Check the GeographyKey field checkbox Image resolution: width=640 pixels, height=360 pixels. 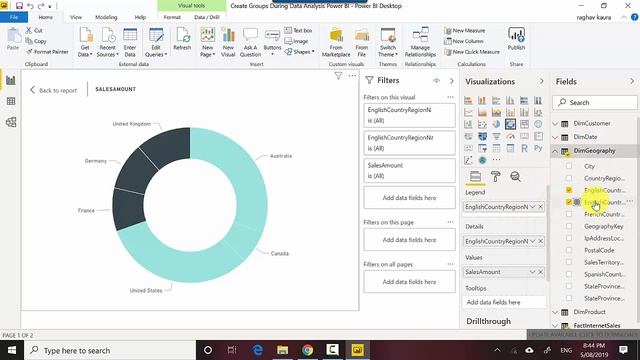569,226
